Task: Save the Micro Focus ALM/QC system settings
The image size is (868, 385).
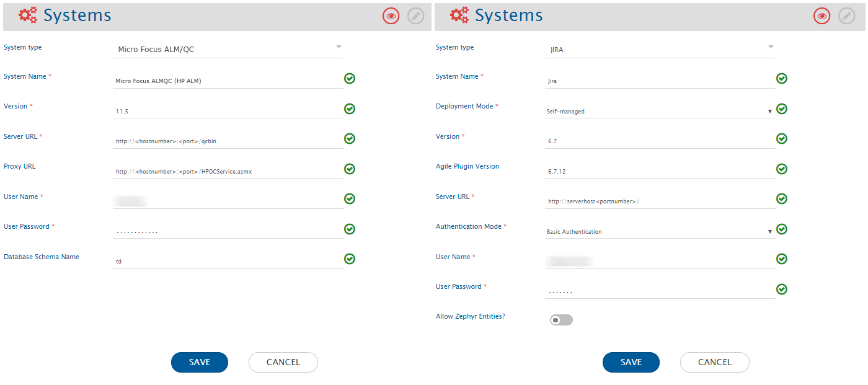Action: coord(200,362)
